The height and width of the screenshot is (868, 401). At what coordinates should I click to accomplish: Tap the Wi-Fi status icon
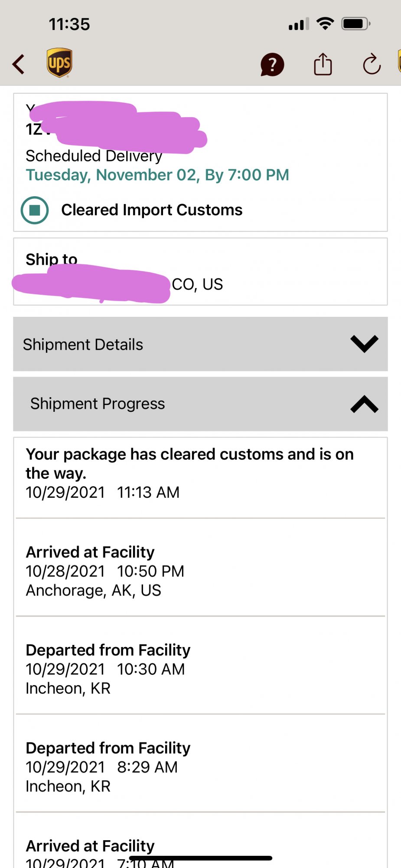[x=325, y=23]
